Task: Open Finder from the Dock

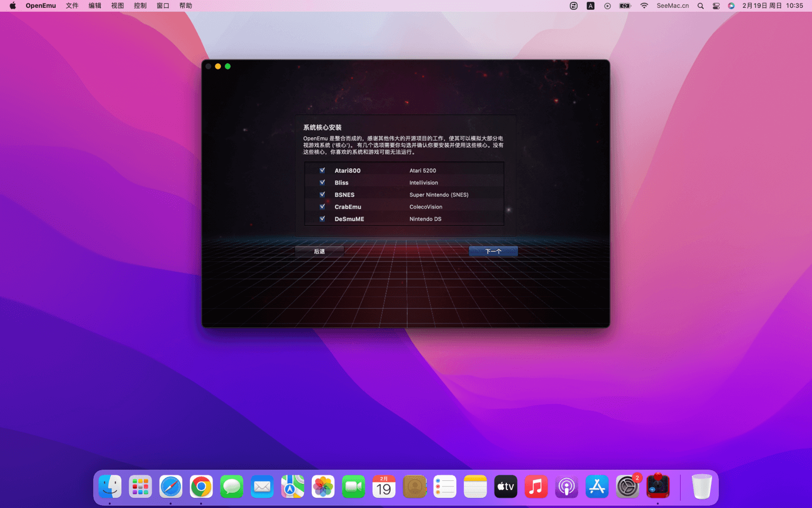Action: 110,487
